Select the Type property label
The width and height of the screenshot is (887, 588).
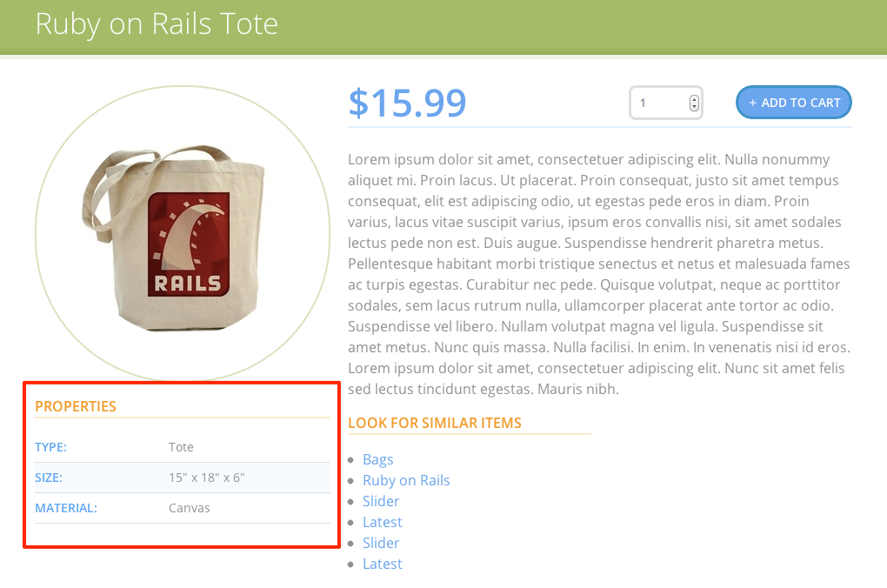tap(51, 447)
